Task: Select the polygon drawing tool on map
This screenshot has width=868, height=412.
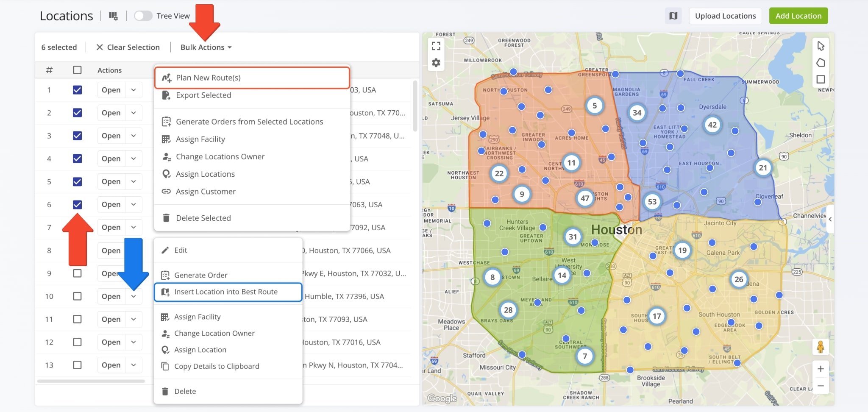Action: pos(821,63)
